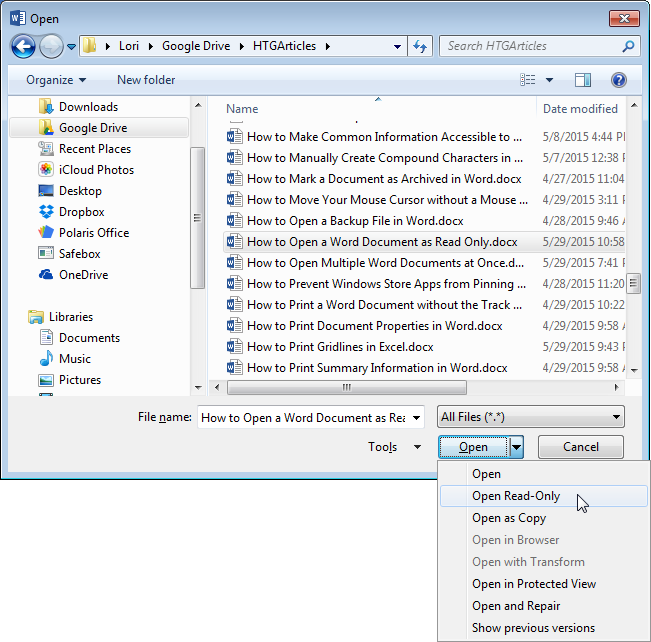651x642 pixels.
Task: Choose Open Read-Only from menu
Action: pyautogui.click(x=516, y=496)
